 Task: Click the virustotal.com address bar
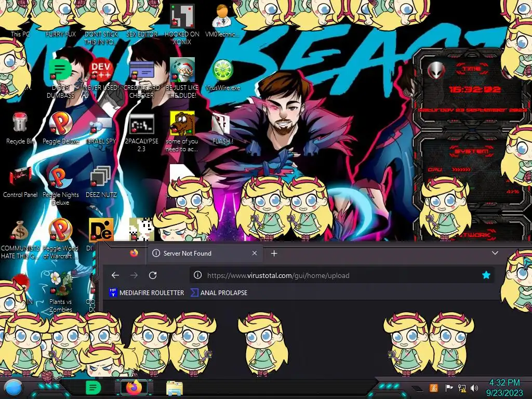tap(341, 275)
